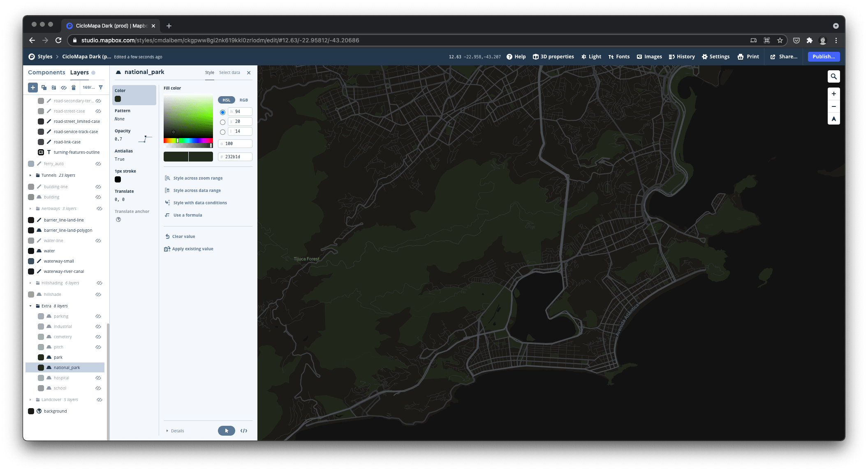Open the layer filter funnel icon

coord(101,87)
